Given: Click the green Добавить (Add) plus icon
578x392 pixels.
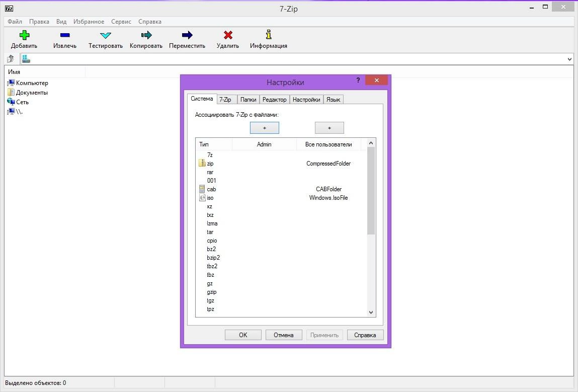Looking at the screenshot, I should 24,35.
